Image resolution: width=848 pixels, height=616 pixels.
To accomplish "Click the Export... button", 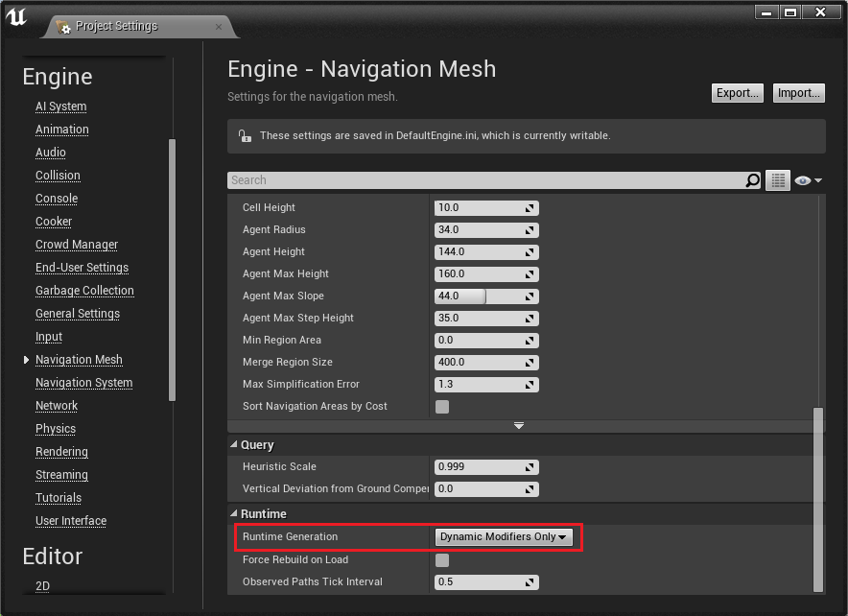I will [x=737, y=93].
